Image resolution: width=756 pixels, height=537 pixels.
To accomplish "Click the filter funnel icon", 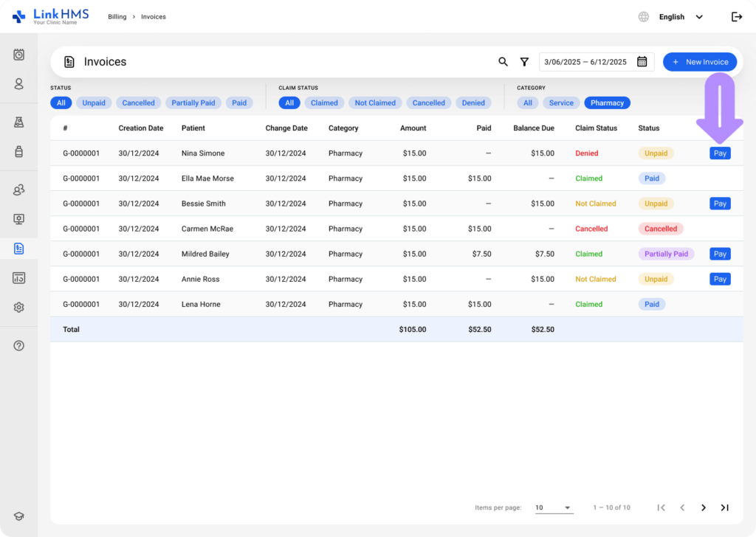I will click(524, 62).
